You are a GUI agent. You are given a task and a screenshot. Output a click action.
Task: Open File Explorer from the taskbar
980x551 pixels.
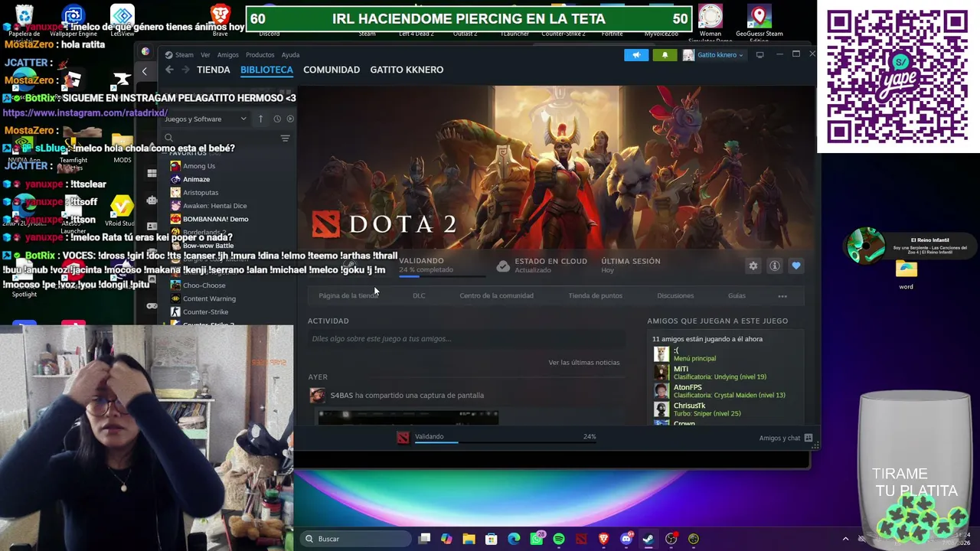pos(469,539)
